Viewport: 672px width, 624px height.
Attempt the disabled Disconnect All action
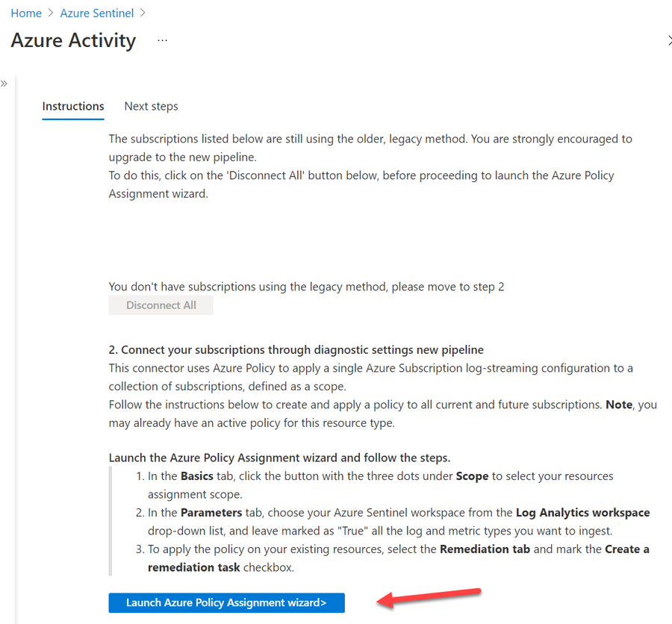[x=161, y=305]
